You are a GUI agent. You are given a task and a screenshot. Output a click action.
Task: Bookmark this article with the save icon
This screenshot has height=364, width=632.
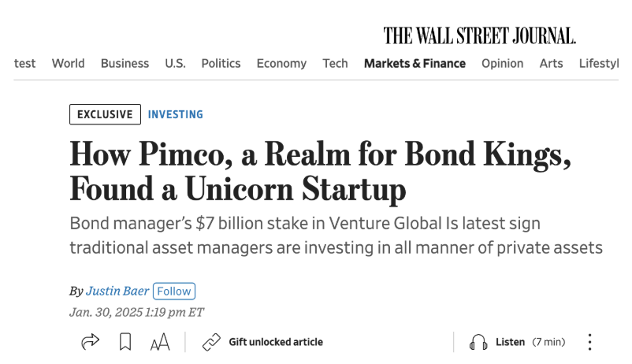click(125, 342)
